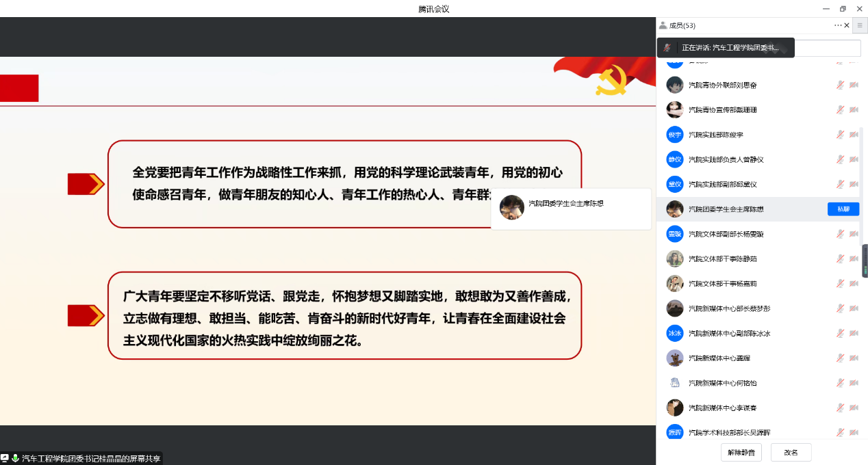This screenshot has width=868, height=465.
Task: Open the hamburger menu at panel top-right
Action: (860, 25)
